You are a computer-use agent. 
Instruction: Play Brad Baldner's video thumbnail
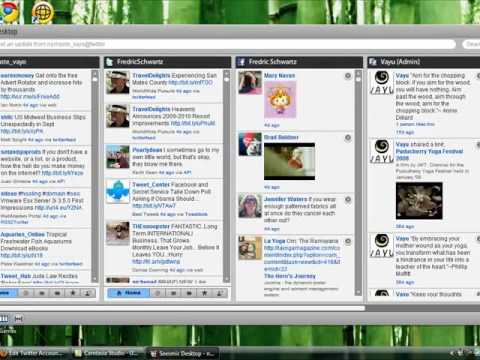pos(289,161)
